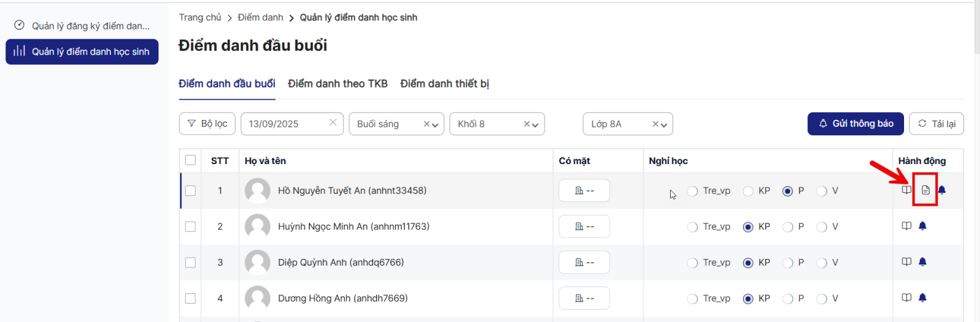Click the Gửi thông báo button
This screenshot has height=322, width=980.
[x=856, y=124]
